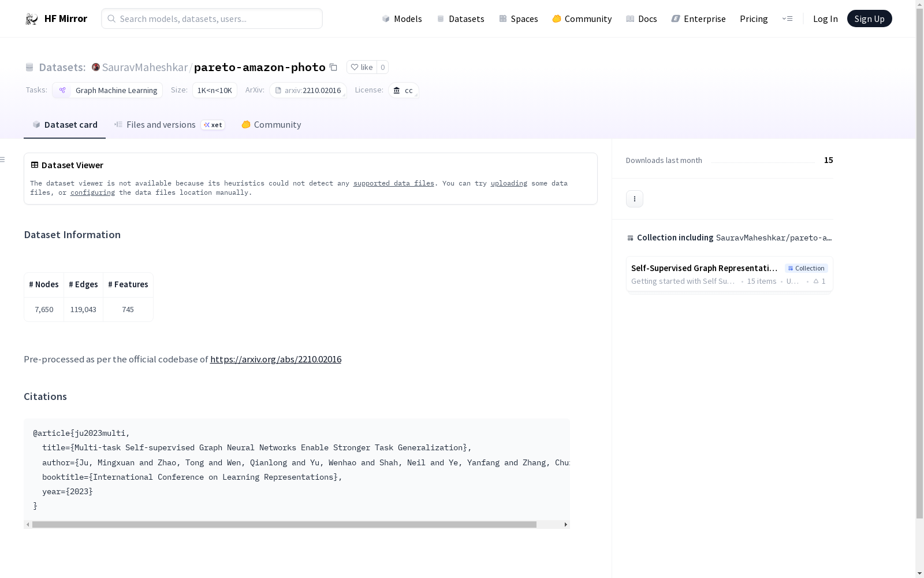Click the xet badge
The height and width of the screenshot is (578, 924).
[x=213, y=125]
